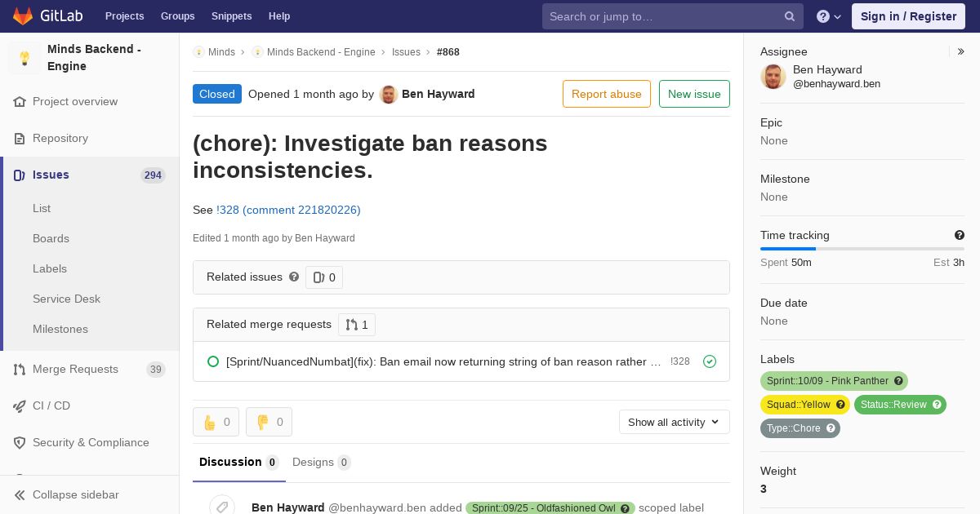
Task: Open the Projects menu
Action: pos(124,16)
